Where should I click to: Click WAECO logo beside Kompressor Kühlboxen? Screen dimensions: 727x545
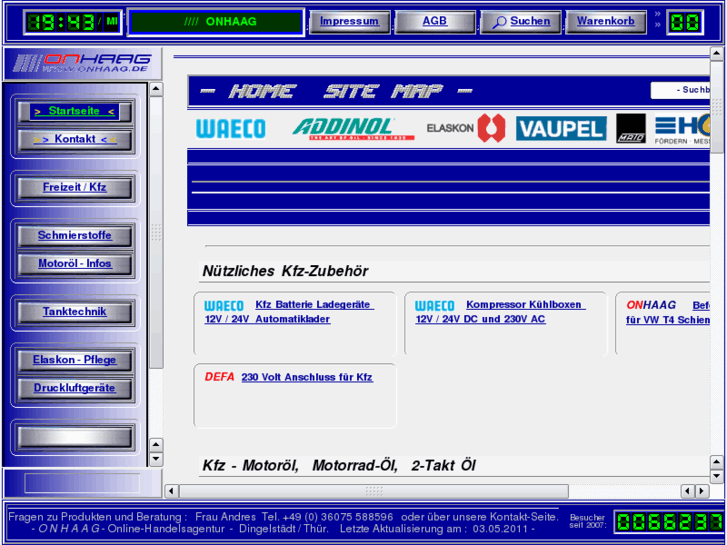(x=434, y=306)
